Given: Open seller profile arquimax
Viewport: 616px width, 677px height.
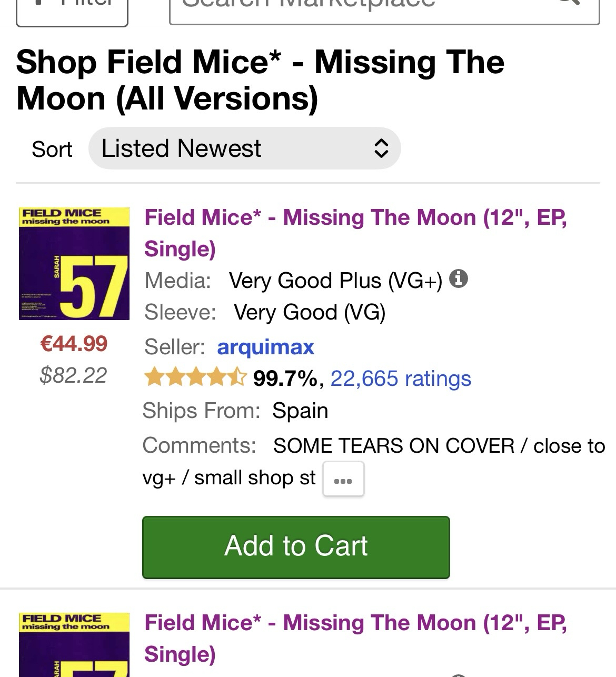Looking at the screenshot, I should [265, 347].
